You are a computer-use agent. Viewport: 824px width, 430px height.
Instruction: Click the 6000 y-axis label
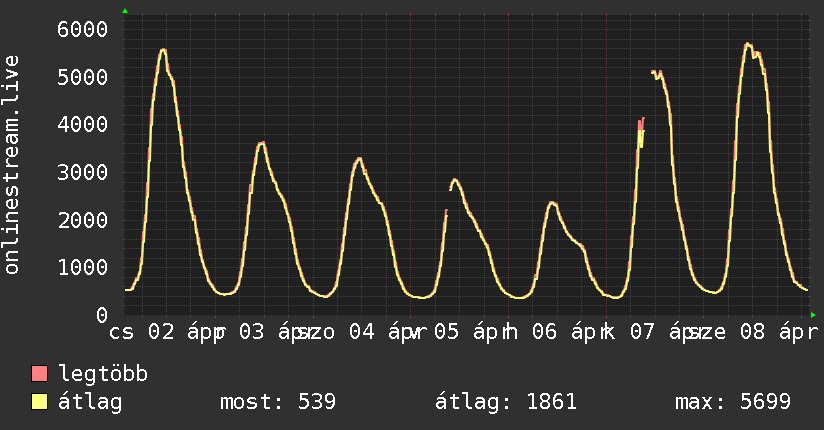coord(83,29)
